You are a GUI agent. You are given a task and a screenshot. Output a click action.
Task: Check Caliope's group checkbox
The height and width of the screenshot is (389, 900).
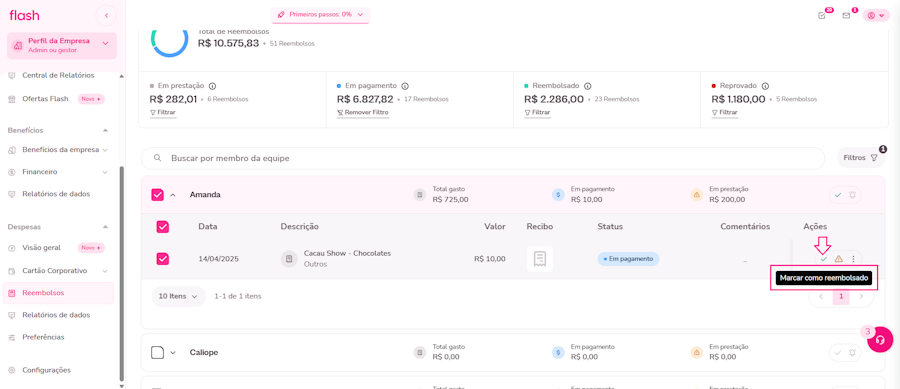point(158,352)
